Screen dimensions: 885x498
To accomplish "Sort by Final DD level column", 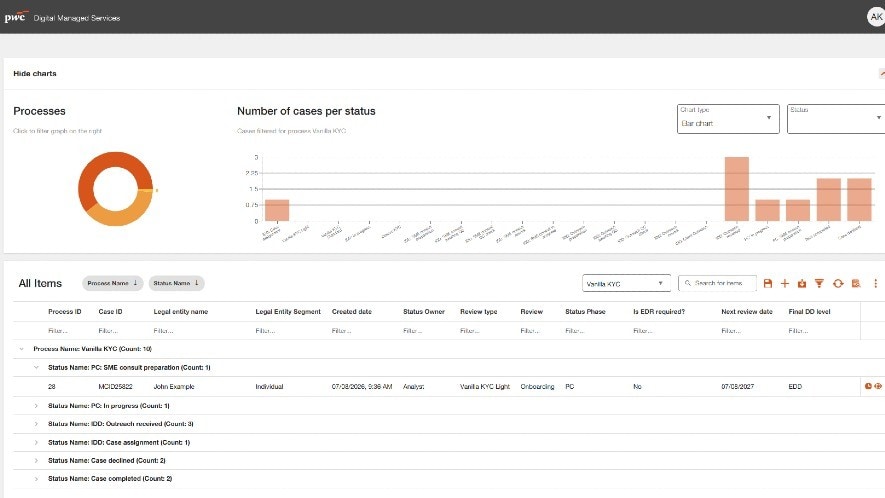I will pyautogui.click(x=809, y=312).
